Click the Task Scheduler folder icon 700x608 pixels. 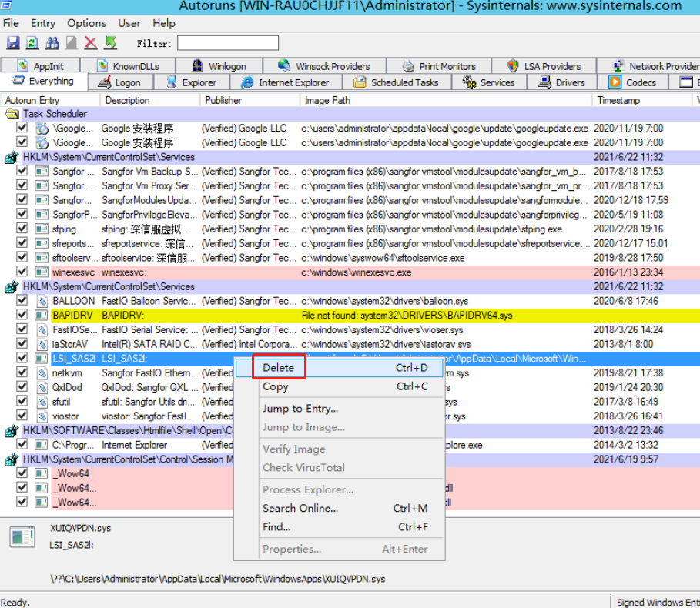coord(12,114)
